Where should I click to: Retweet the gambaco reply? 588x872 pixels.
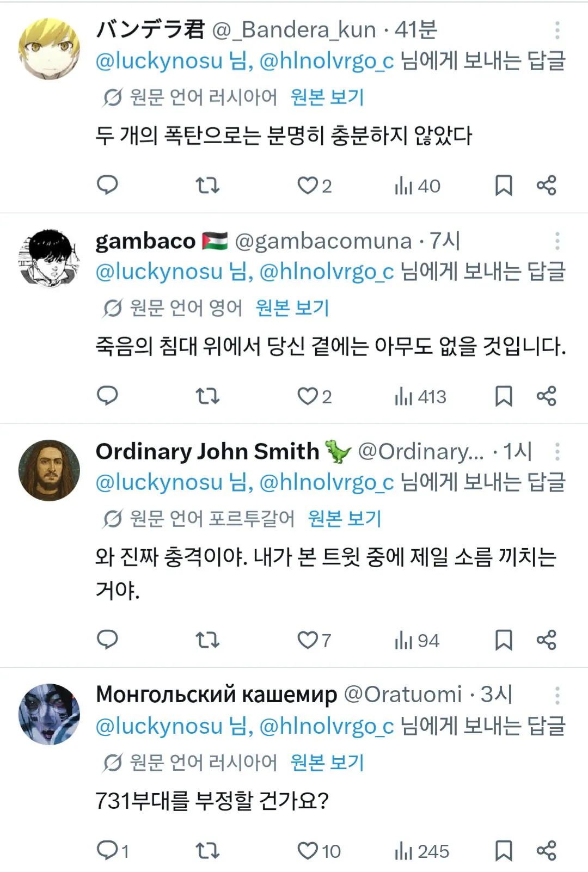pyautogui.click(x=207, y=396)
